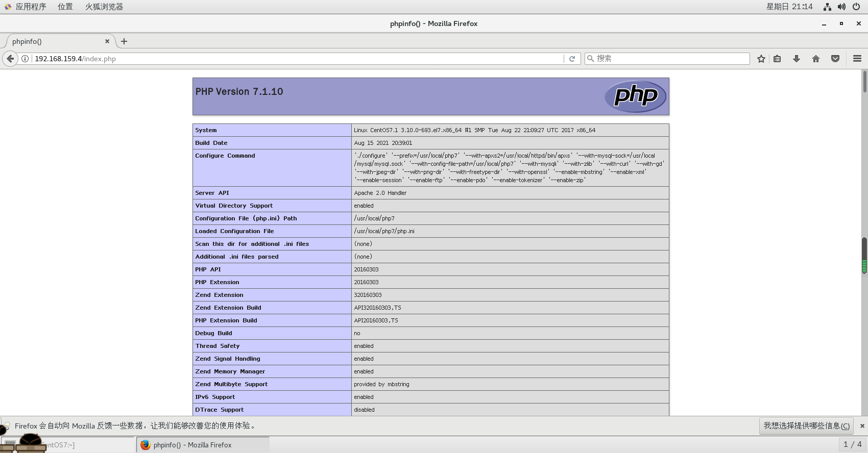This screenshot has width=868, height=453.
Task: Switch to phpinfo() Firefox taskbar entry
Action: point(203,445)
